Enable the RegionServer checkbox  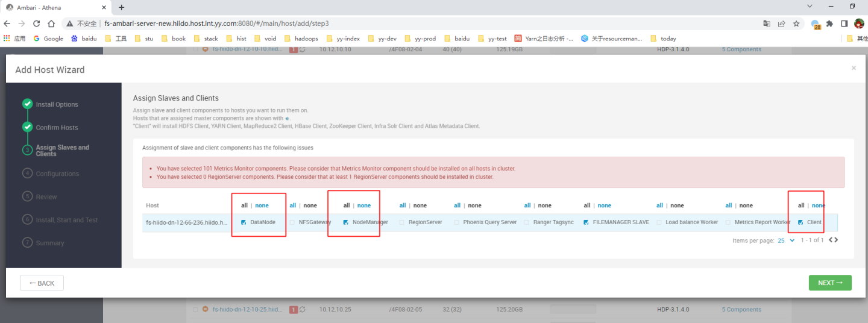tap(401, 222)
